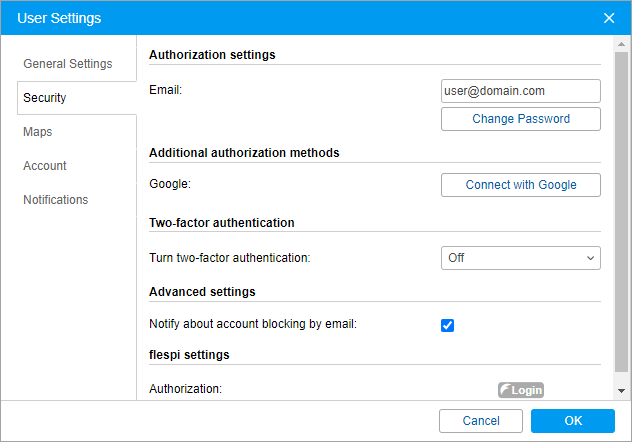The image size is (632, 442).
Task: Click the flespi Login icon button
Action: pyautogui.click(x=521, y=389)
